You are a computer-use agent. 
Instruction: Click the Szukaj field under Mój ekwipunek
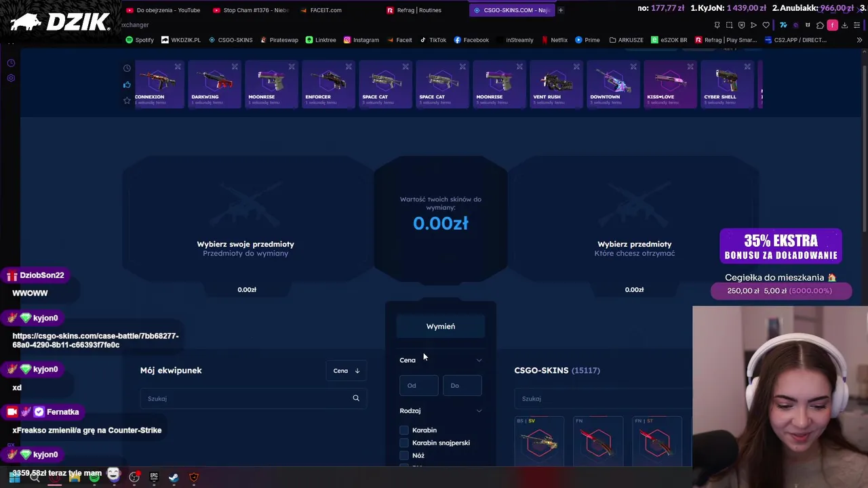click(253, 399)
